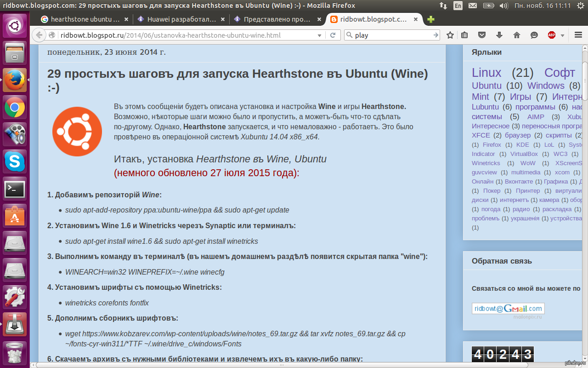This screenshot has height=368, width=588.
Task: Click the browser back arrow button
Action: (x=39, y=35)
